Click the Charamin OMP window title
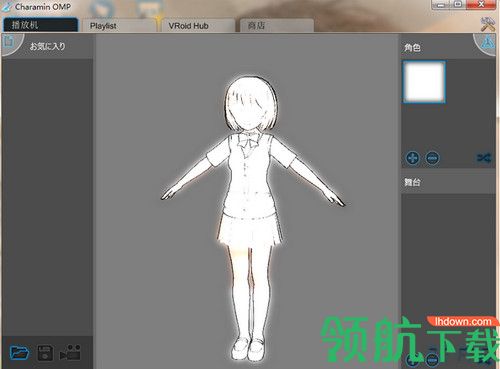The height and width of the screenshot is (369, 500). click(43, 7)
